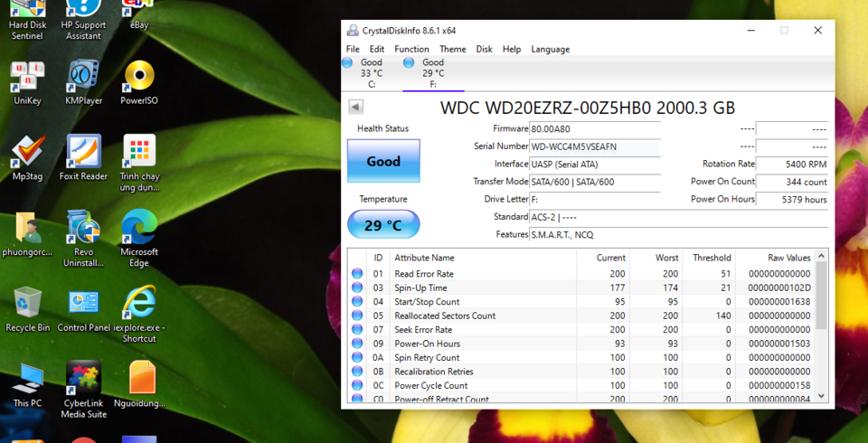Open Mp3tag desktop icon
Image resolution: width=868 pixels, height=443 pixels.
point(27,158)
